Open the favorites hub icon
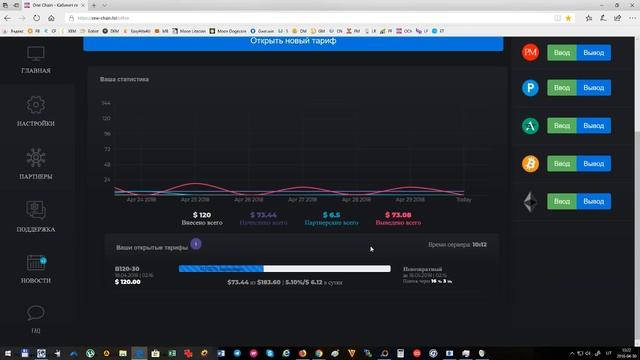Screen dimensions: 640x360 (x=589, y=18)
